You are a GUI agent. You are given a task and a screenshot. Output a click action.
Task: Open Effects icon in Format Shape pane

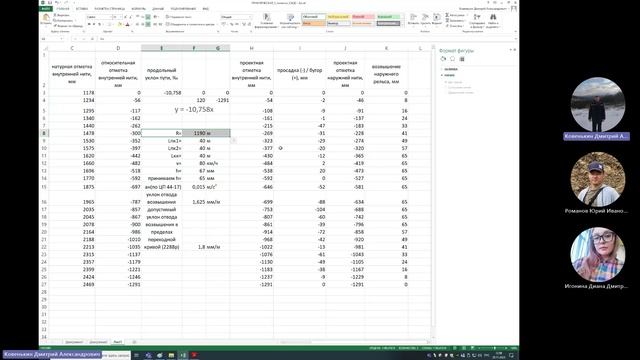point(453,59)
